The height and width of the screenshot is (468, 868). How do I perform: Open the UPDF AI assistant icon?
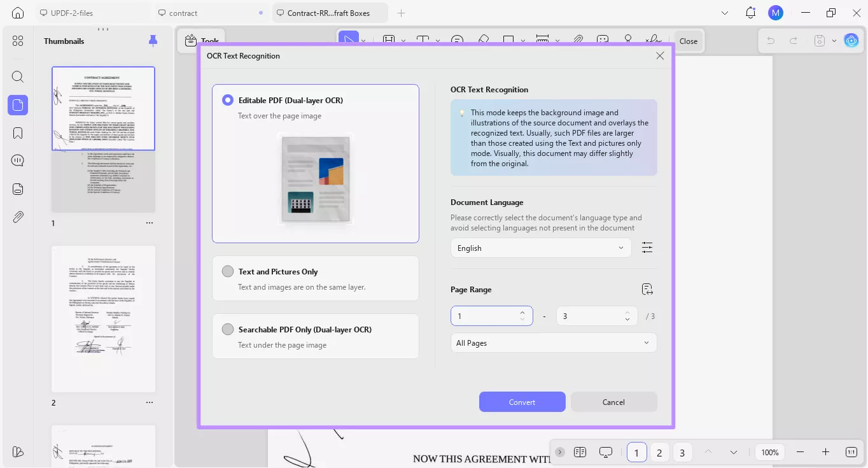pyautogui.click(x=851, y=41)
